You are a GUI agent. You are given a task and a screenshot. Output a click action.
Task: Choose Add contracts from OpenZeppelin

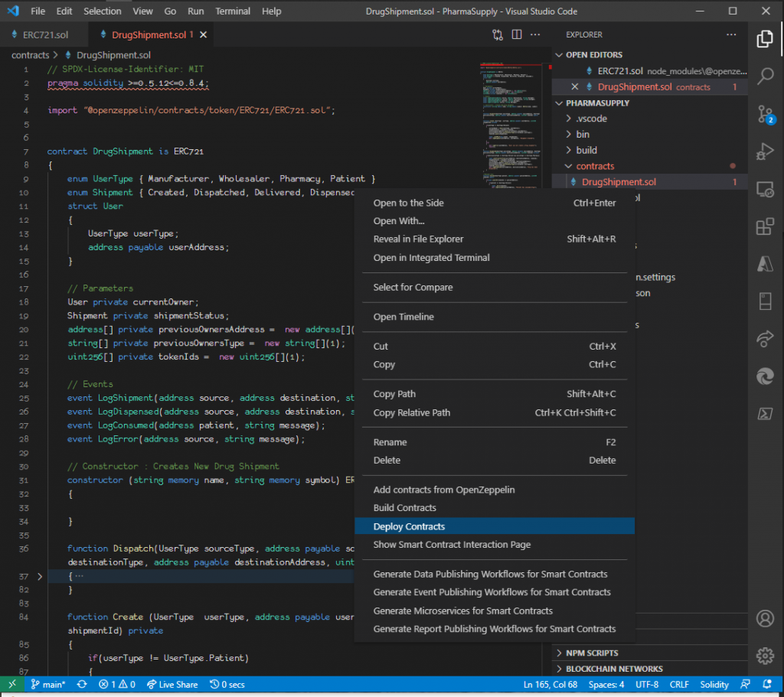495,490
